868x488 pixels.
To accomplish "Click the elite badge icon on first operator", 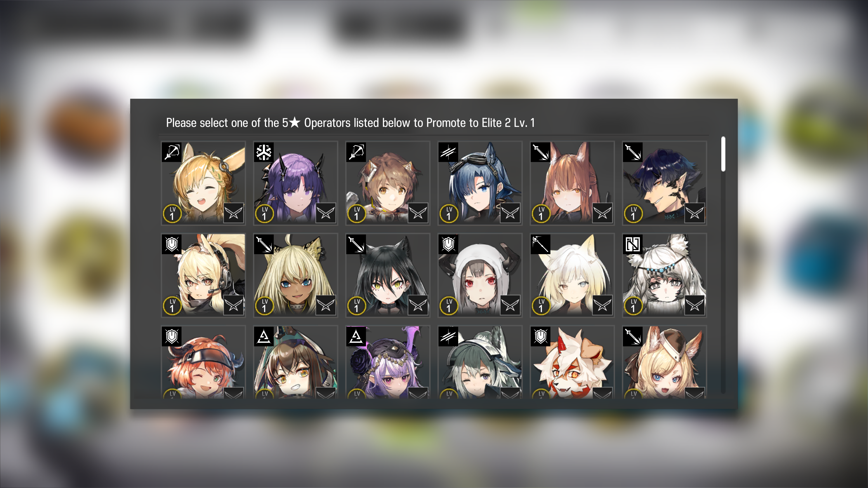I will (234, 213).
